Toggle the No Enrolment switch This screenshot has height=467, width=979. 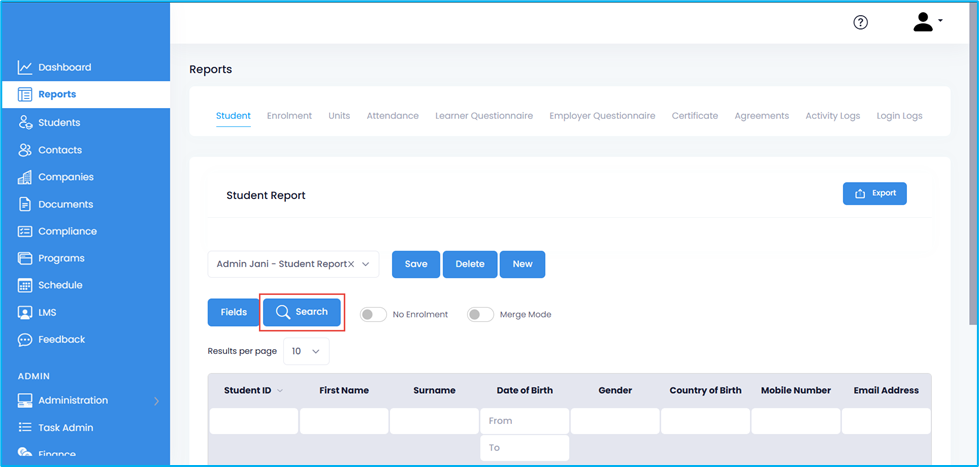pyautogui.click(x=373, y=314)
